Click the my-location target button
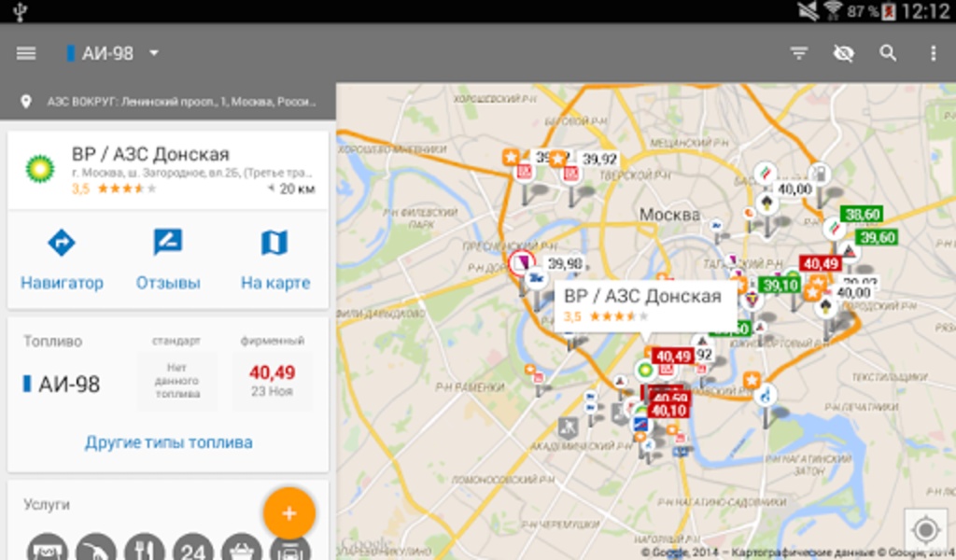 click(925, 529)
